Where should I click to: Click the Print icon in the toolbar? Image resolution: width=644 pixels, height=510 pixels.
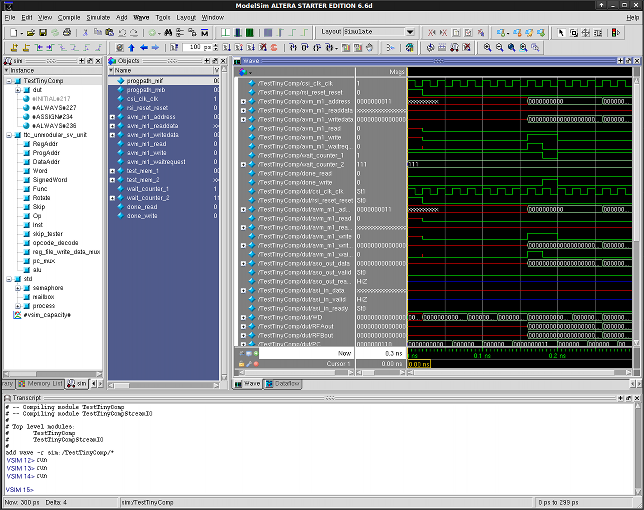click(66, 32)
